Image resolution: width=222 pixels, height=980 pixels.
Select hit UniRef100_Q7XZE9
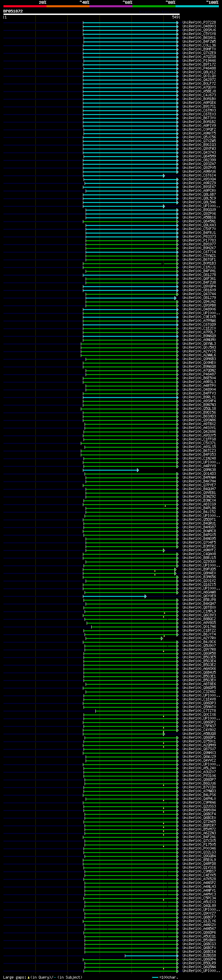pos(199,53)
